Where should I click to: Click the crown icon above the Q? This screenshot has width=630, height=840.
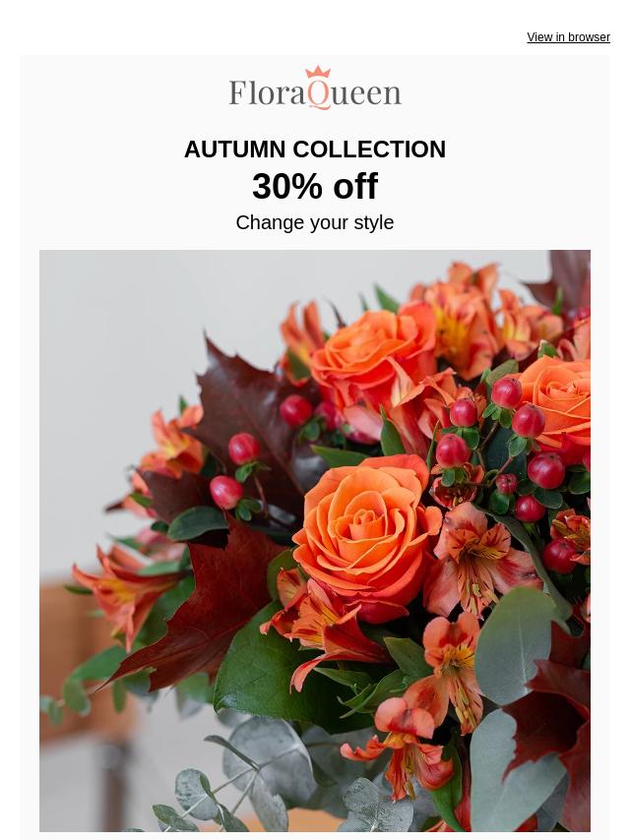[318, 73]
